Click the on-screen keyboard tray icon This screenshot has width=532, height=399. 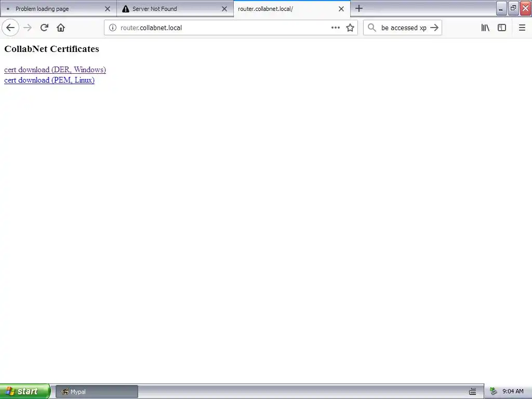tap(473, 392)
